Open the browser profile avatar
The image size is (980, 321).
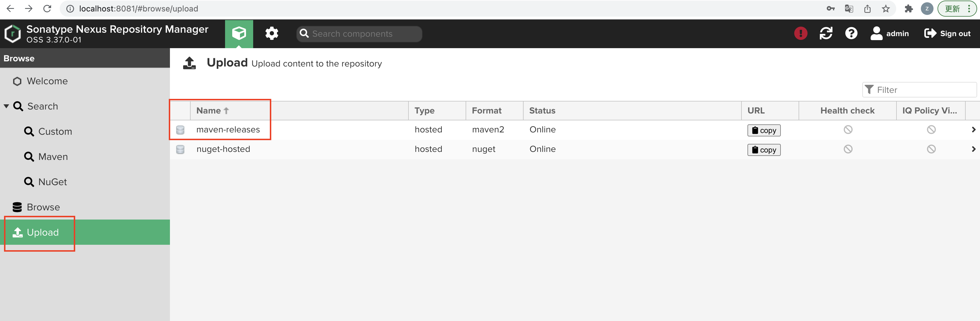[927, 8]
